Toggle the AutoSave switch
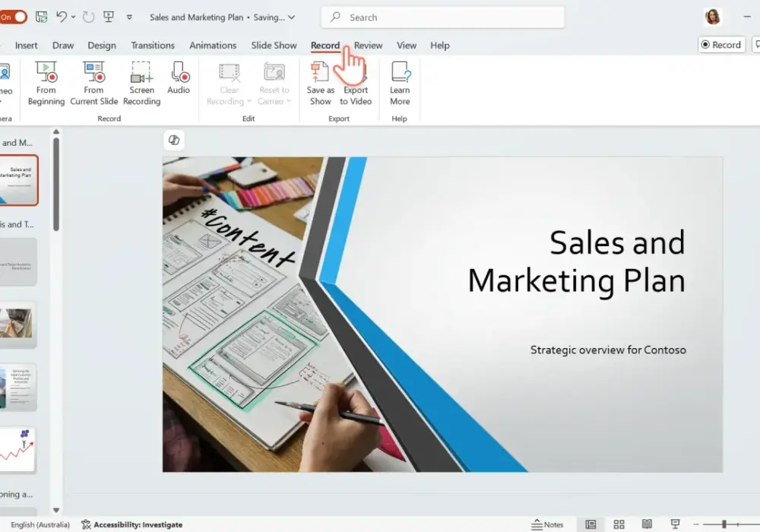The image size is (760, 532). 13,17
